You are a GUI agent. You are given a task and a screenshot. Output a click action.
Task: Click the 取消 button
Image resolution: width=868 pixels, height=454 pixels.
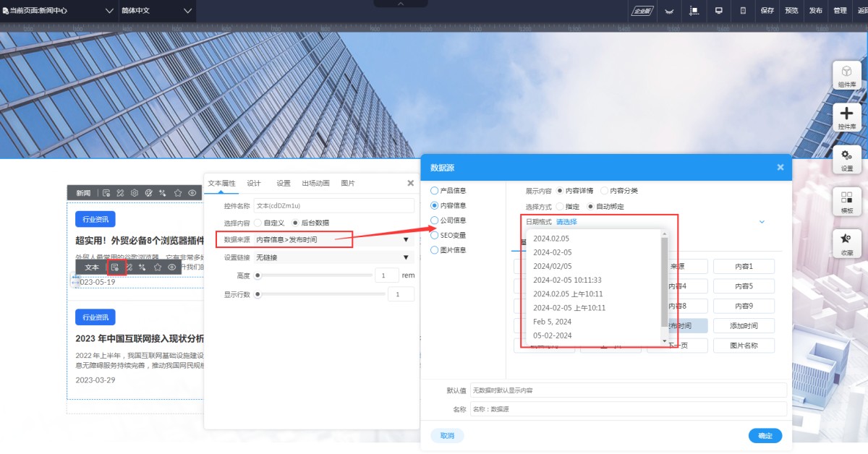coord(447,436)
